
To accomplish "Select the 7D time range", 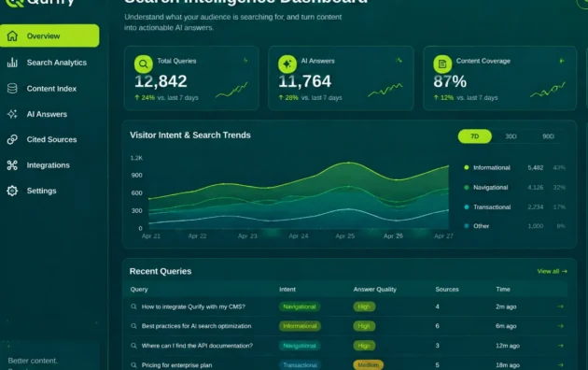I will 475,136.
